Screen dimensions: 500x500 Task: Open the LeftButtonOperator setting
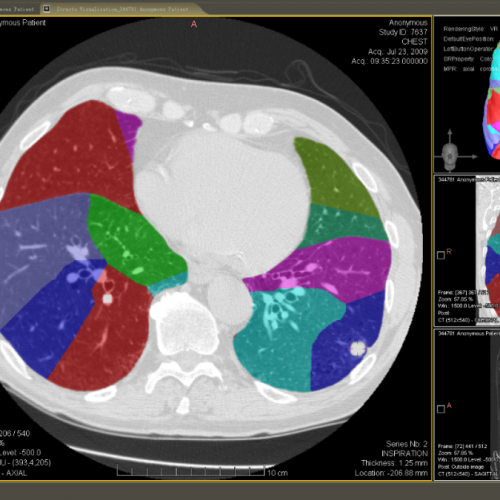coord(468,49)
